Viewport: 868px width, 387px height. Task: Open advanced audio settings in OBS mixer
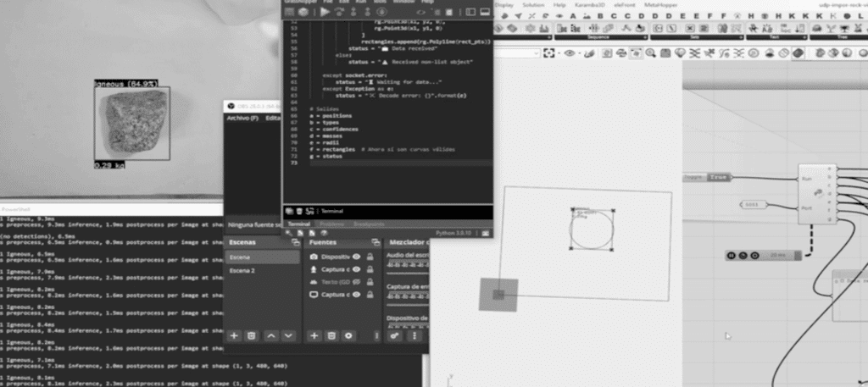click(x=395, y=335)
